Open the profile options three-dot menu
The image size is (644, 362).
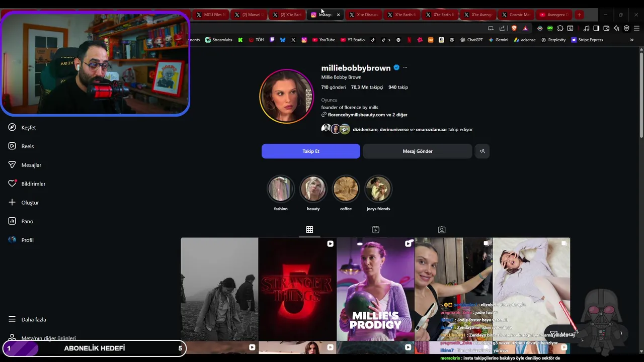coord(405,67)
